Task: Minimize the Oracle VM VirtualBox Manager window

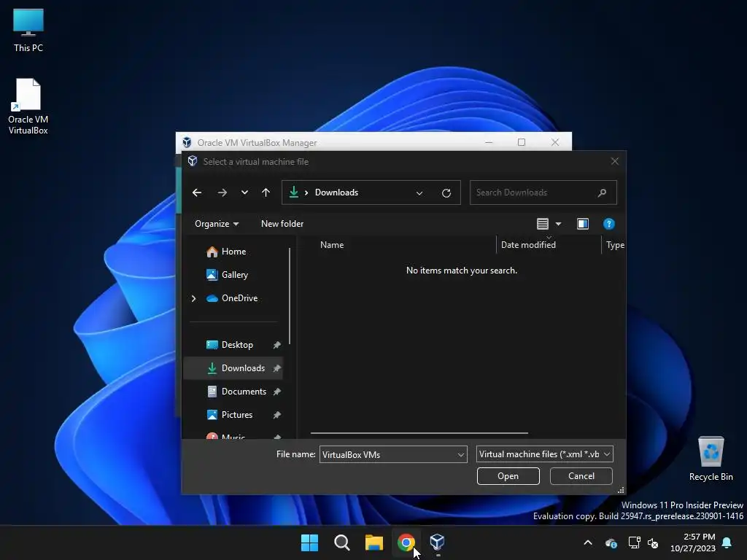Action: (x=489, y=142)
